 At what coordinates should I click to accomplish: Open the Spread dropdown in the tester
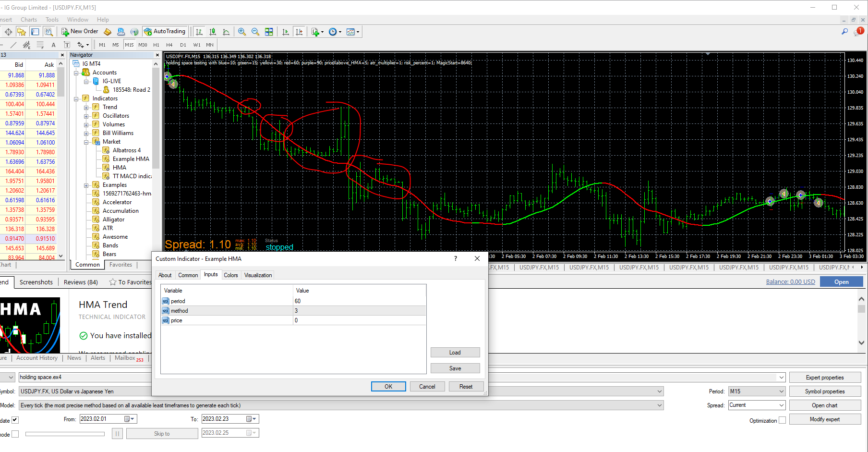click(757, 405)
